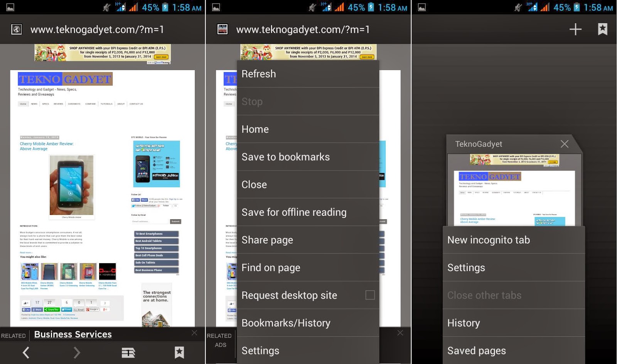The image size is (617, 364).
Task: Close the TeknoGadyet tab with its X
Action: [565, 144]
